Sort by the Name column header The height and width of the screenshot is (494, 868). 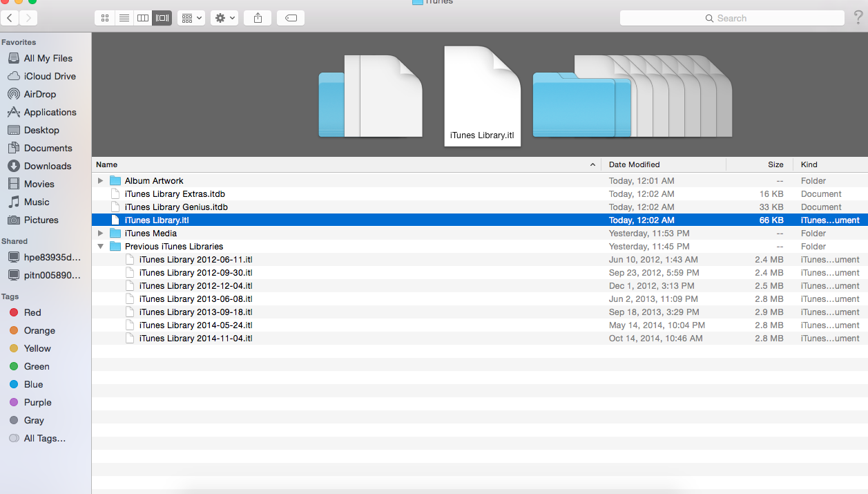coord(346,164)
